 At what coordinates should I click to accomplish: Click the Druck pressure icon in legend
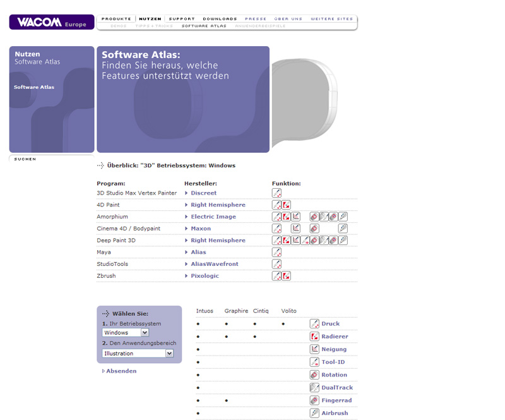pos(314,324)
